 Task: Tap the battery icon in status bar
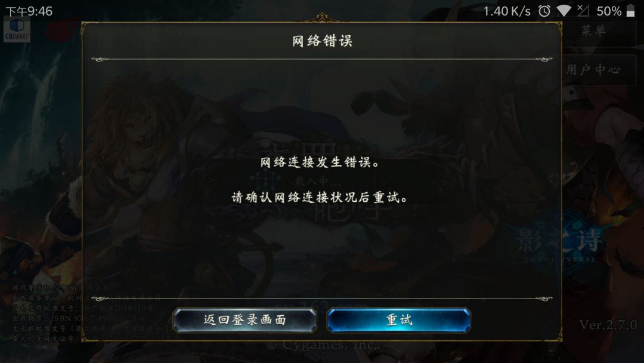(x=630, y=11)
